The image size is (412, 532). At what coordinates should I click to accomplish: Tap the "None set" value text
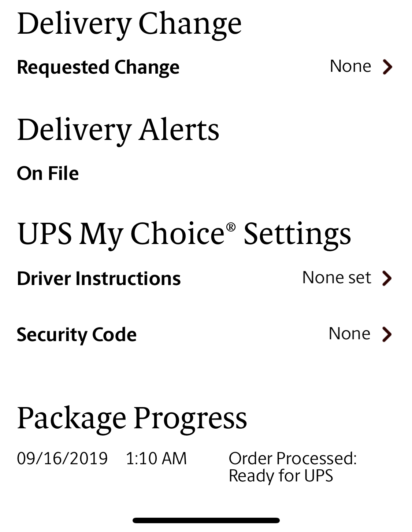[337, 277]
